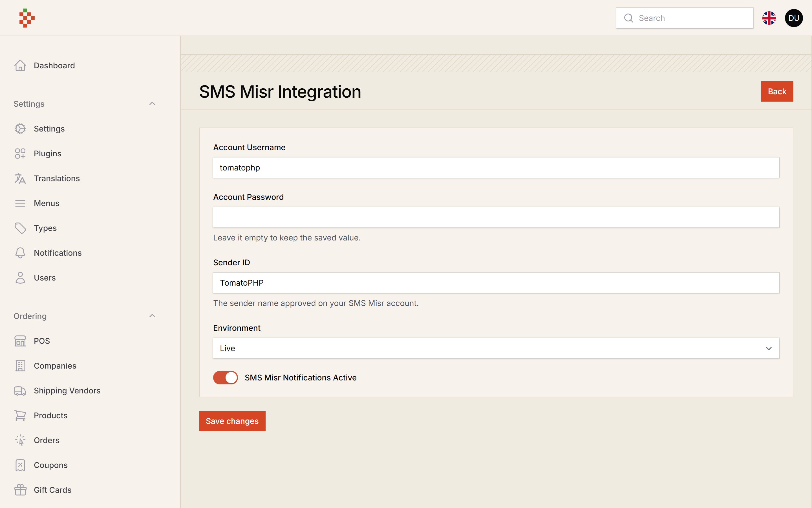Click the Menus hamburger icon

pos(20,203)
